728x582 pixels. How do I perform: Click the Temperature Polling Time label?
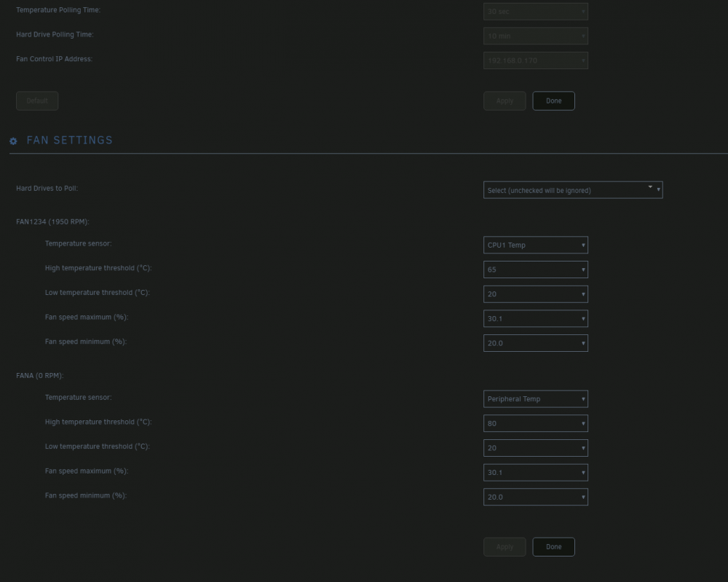click(x=58, y=9)
